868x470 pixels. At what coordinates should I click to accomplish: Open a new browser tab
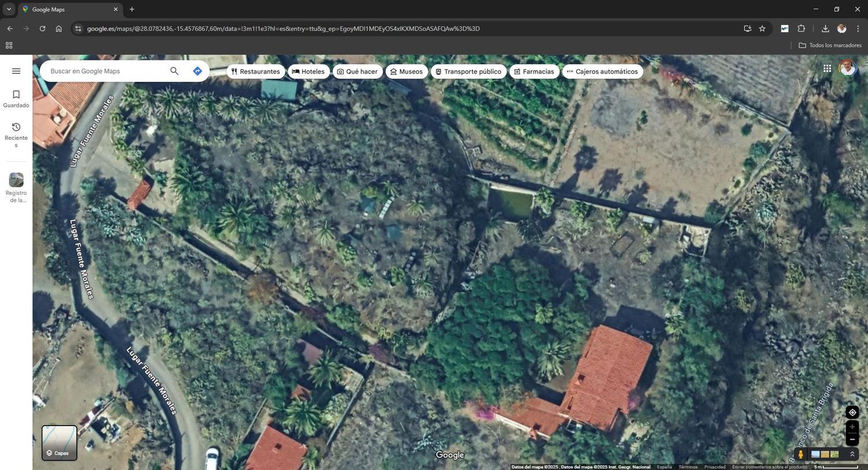point(132,9)
